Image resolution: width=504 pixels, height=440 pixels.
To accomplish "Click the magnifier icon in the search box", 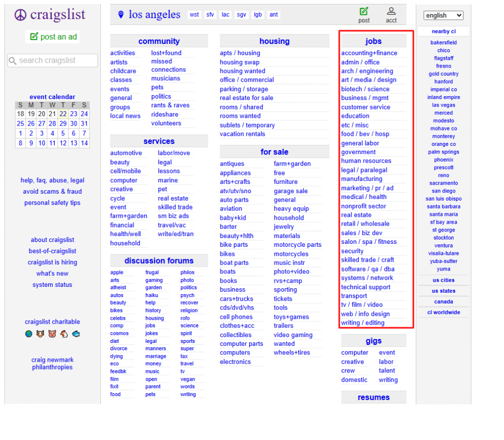I will 12,61.
